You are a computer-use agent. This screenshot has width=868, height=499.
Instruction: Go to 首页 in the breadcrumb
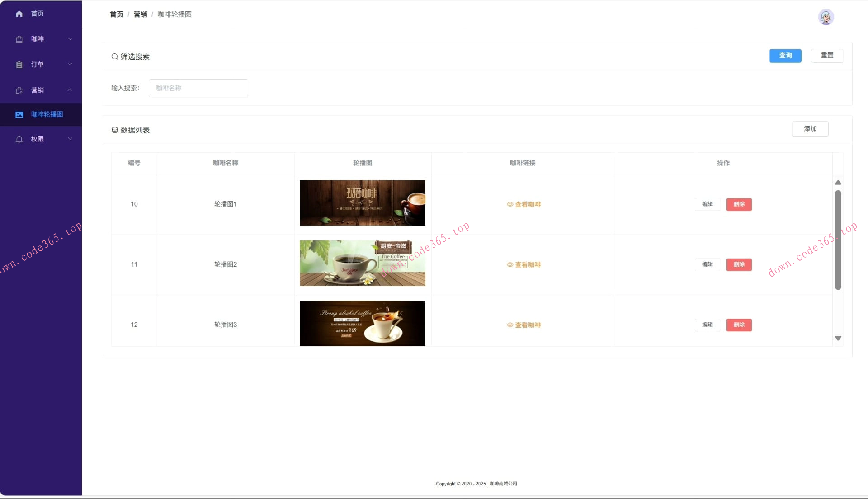point(116,14)
